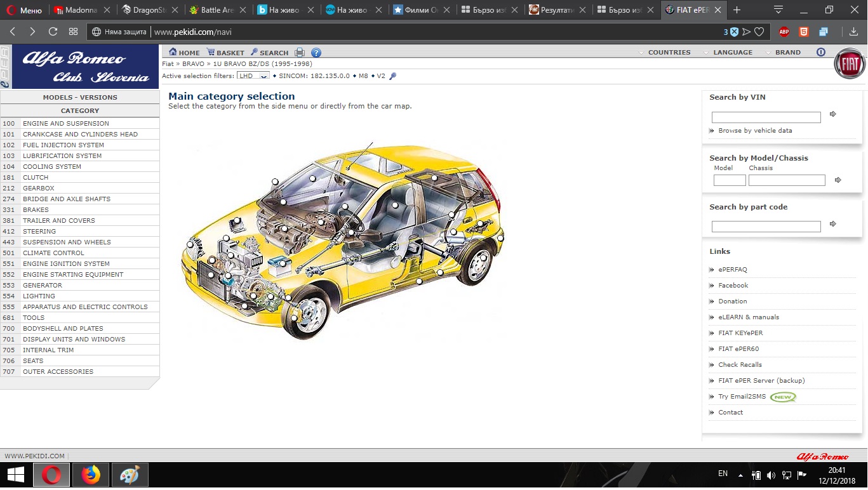Select category 331 BRAKES

pyautogui.click(x=36, y=210)
